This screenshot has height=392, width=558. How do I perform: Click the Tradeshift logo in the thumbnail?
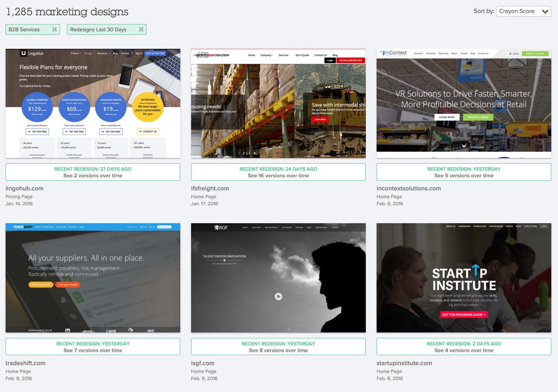[23, 227]
